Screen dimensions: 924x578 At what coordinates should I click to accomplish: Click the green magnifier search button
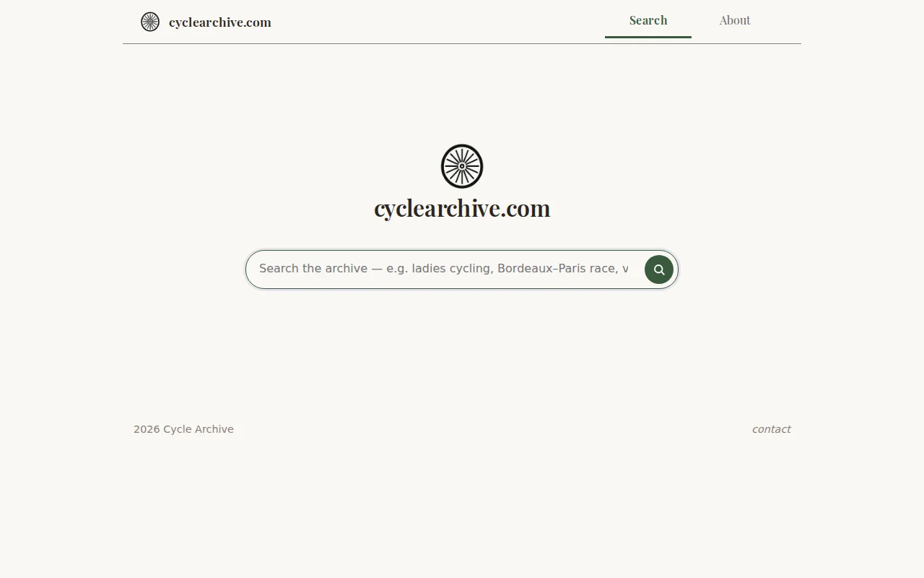click(x=659, y=269)
